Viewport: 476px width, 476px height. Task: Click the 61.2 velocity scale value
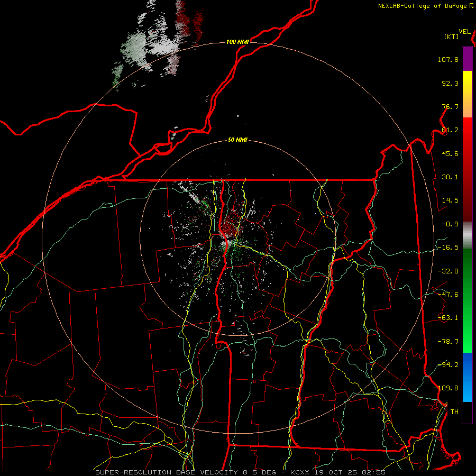click(450, 130)
